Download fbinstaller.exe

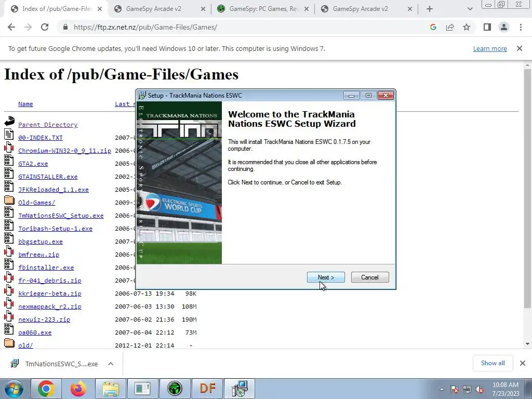click(x=46, y=268)
